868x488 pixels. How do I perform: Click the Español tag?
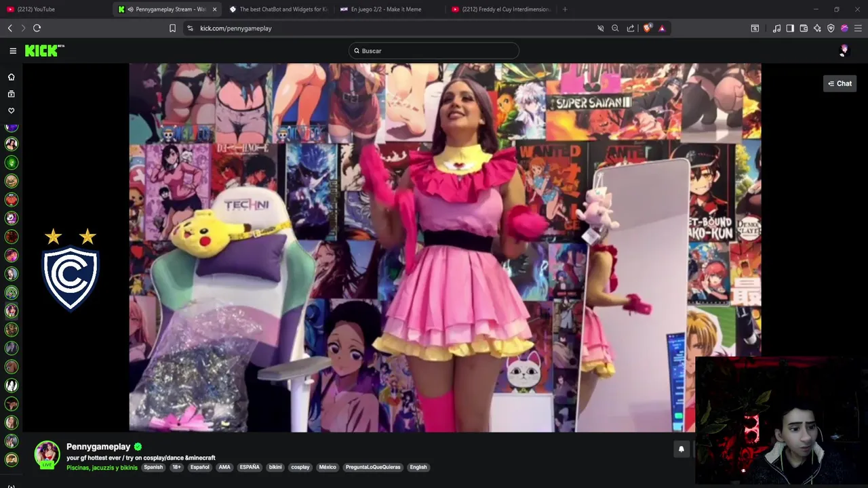point(200,467)
